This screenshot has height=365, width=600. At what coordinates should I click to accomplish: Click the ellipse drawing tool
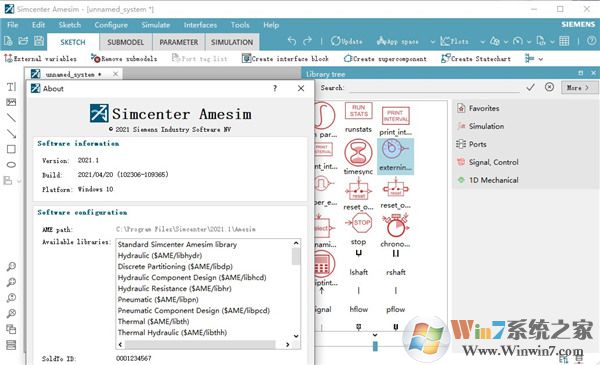click(11, 165)
